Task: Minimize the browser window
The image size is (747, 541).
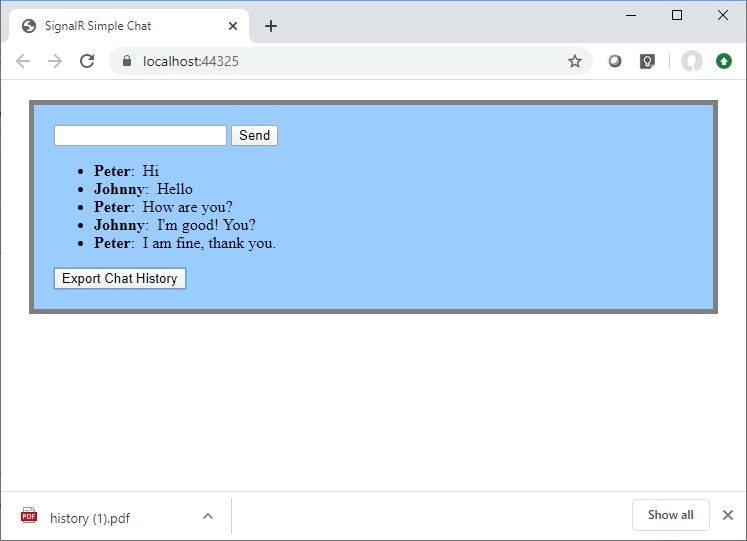Action: [631, 15]
